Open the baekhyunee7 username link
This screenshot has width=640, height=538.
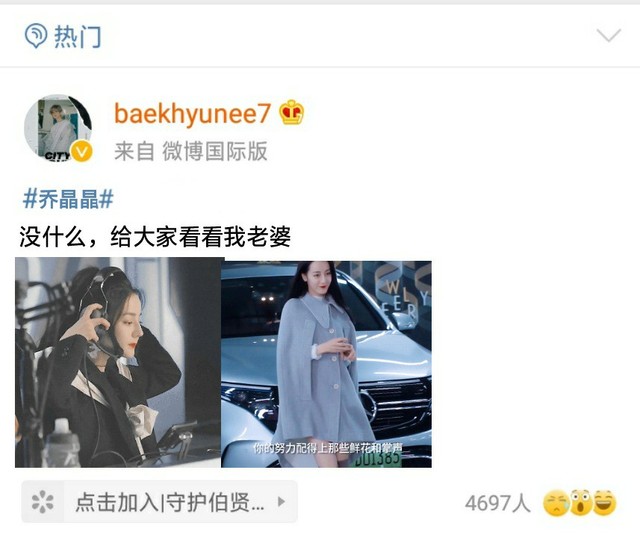[192, 114]
